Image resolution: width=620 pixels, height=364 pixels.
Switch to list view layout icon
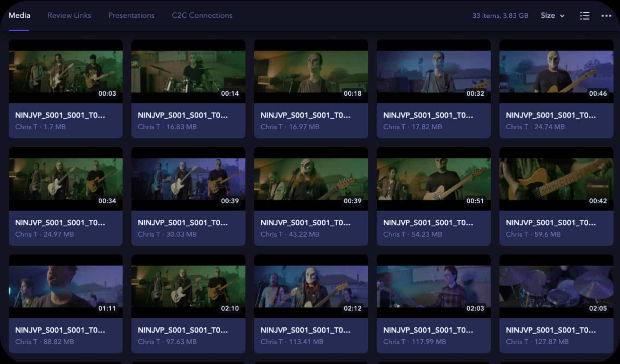coord(584,16)
